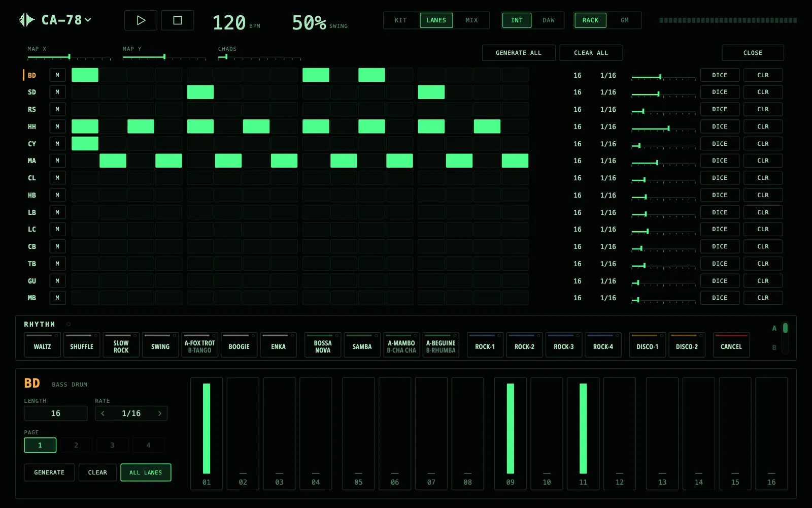812x508 pixels.
Task: Select INT sync mode
Action: (517, 20)
